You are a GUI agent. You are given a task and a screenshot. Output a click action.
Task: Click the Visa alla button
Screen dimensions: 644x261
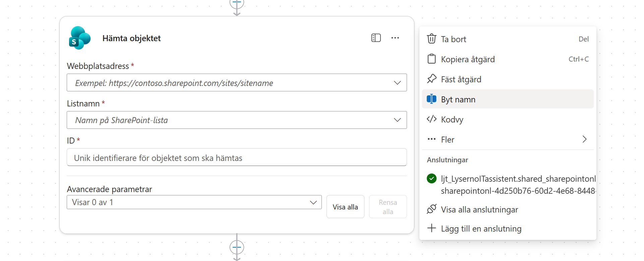tap(345, 207)
